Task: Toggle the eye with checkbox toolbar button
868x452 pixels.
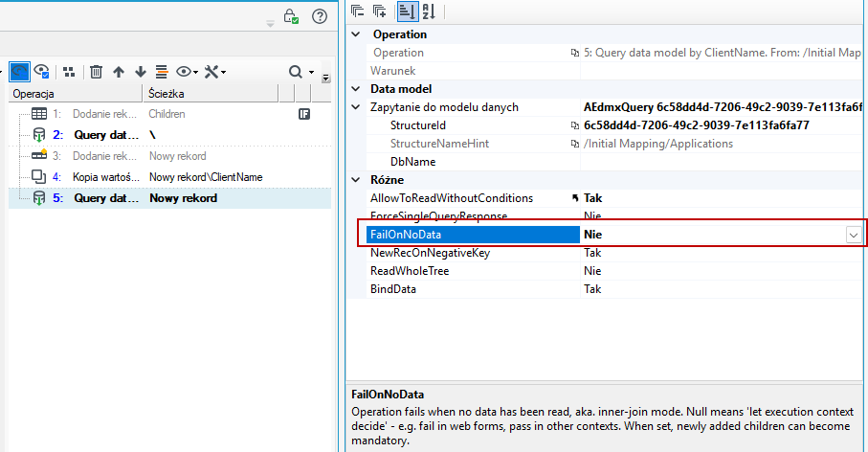Action: click(x=41, y=72)
